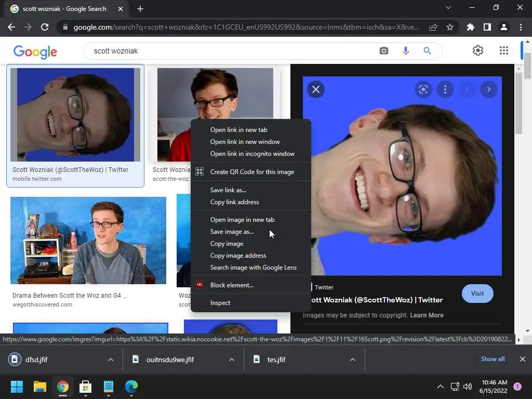Open Microsoft Edge from taskbar
Viewport: 532px width, 399px height.
point(131,387)
